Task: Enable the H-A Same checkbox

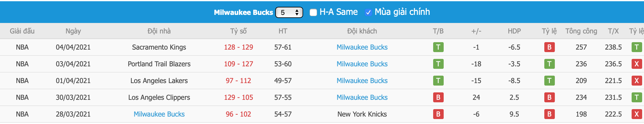Action: pyautogui.click(x=313, y=12)
